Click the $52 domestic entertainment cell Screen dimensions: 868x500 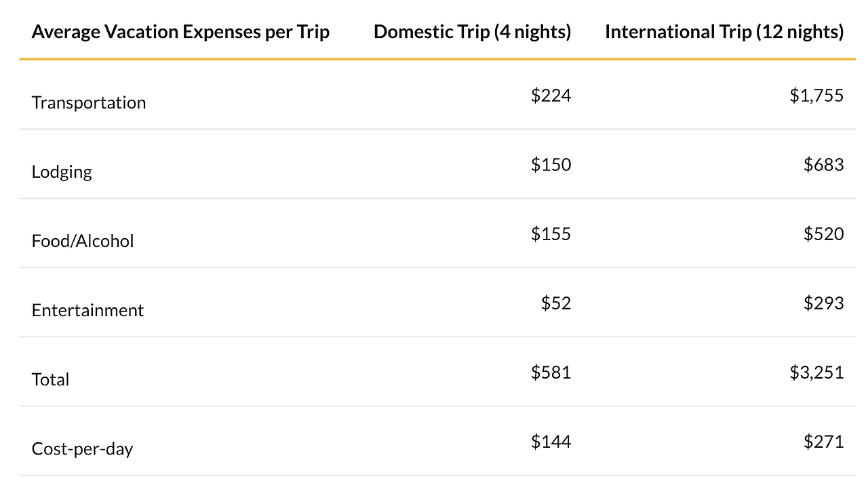(x=556, y=303)
